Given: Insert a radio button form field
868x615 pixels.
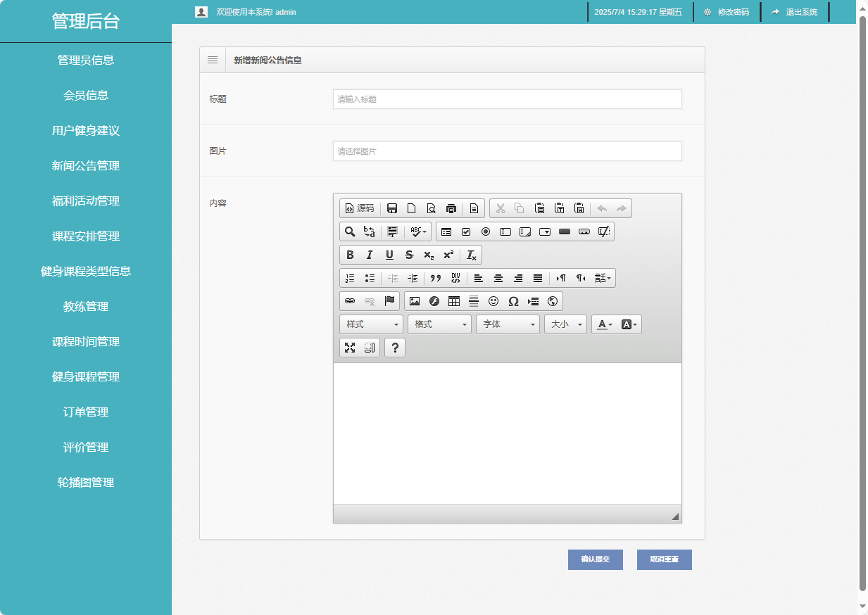Looking at the screenshot, I should [x=486, y=232].
